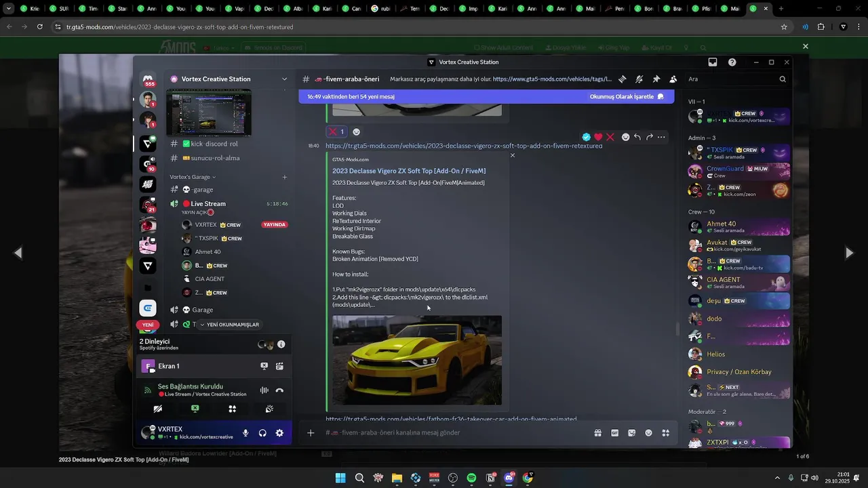
Task: Click the red X quick reaction in hover bar
Action: (x=610, y=137)
